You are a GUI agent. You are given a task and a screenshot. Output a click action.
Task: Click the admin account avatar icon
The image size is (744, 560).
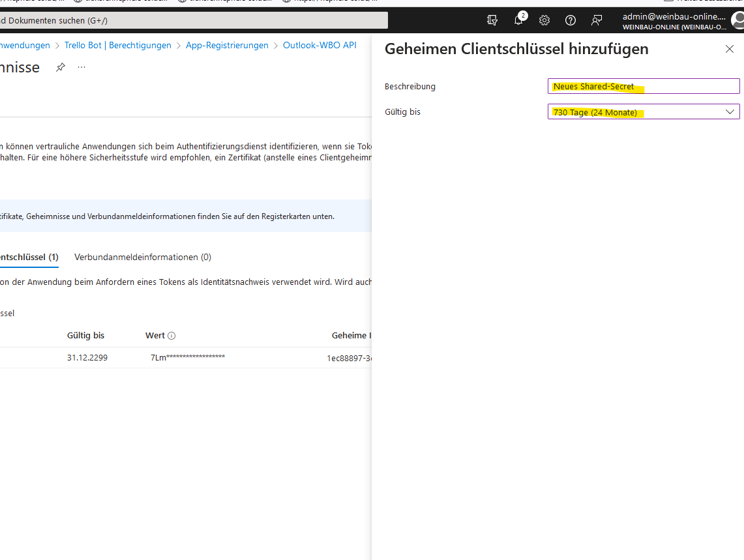click(x=737, y=21)
